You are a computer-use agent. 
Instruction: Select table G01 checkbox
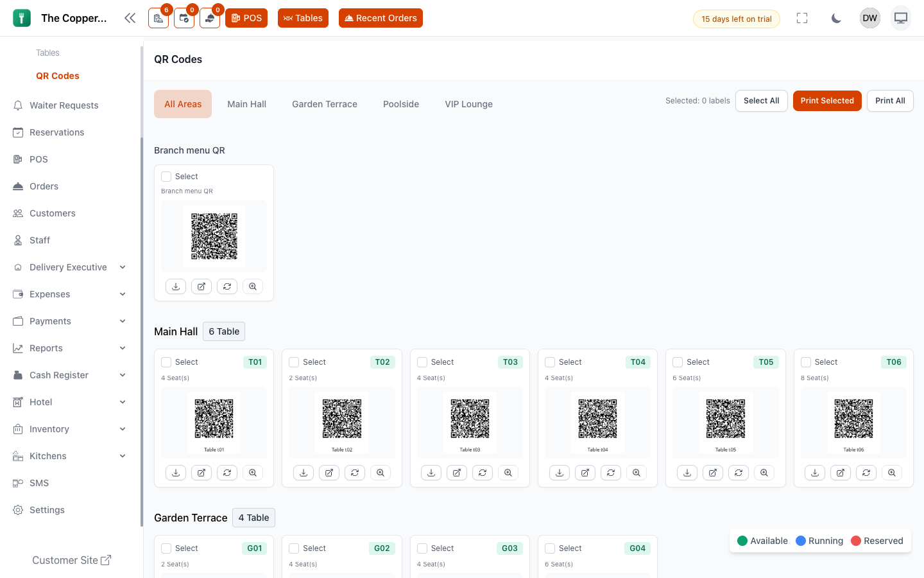[x=166, y=548]
